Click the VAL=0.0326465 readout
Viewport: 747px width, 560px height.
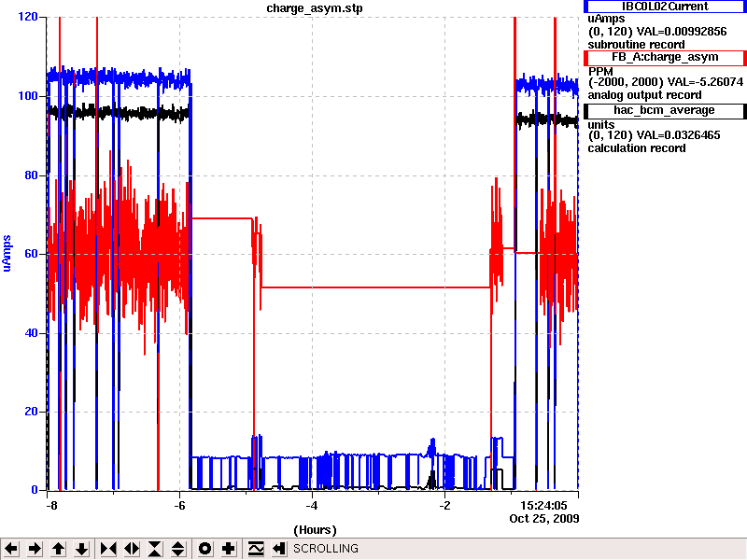coord(679,135)
